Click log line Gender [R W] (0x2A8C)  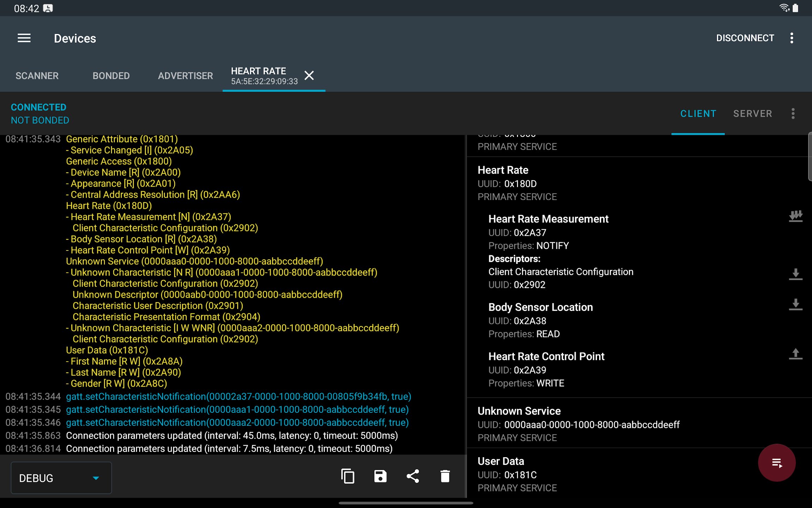116,383
